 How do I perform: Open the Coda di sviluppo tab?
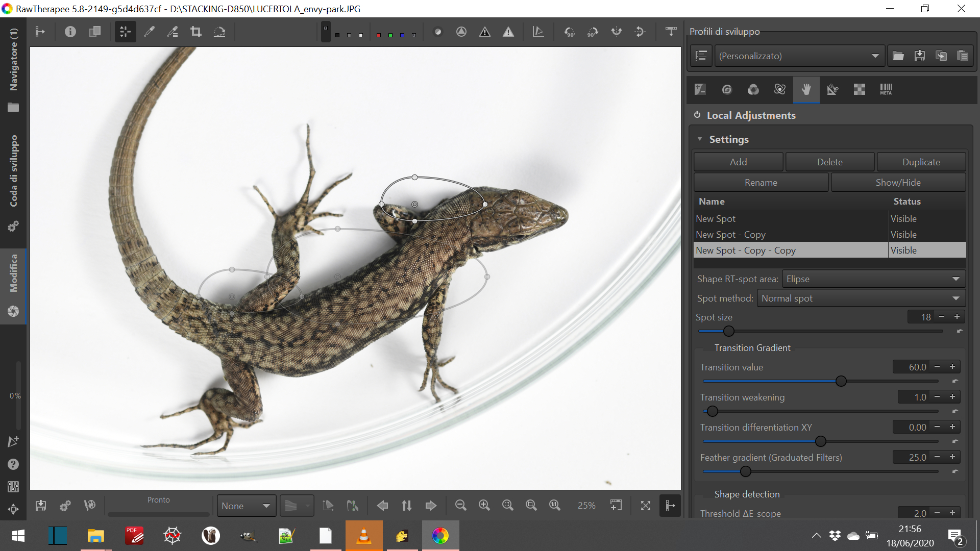pos(13,171)
